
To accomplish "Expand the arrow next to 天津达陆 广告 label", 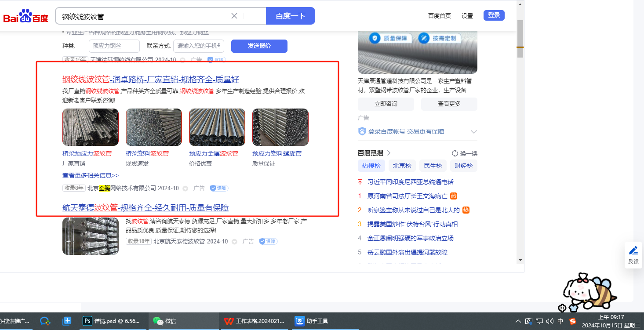I will tap(182, 60).
